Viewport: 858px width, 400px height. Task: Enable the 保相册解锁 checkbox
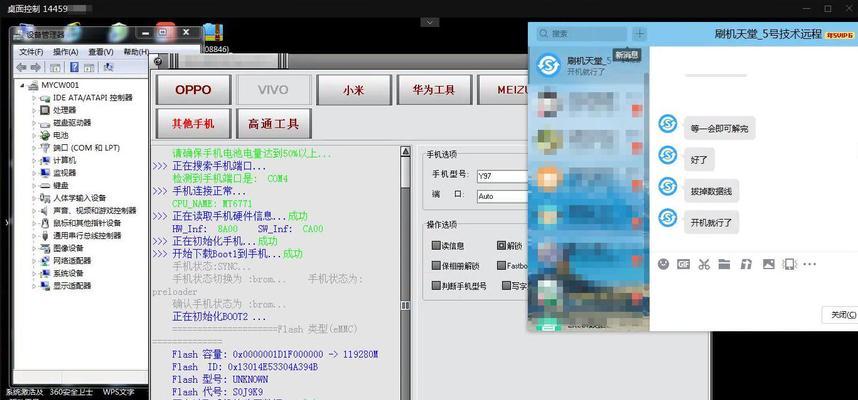click(436, 266)
